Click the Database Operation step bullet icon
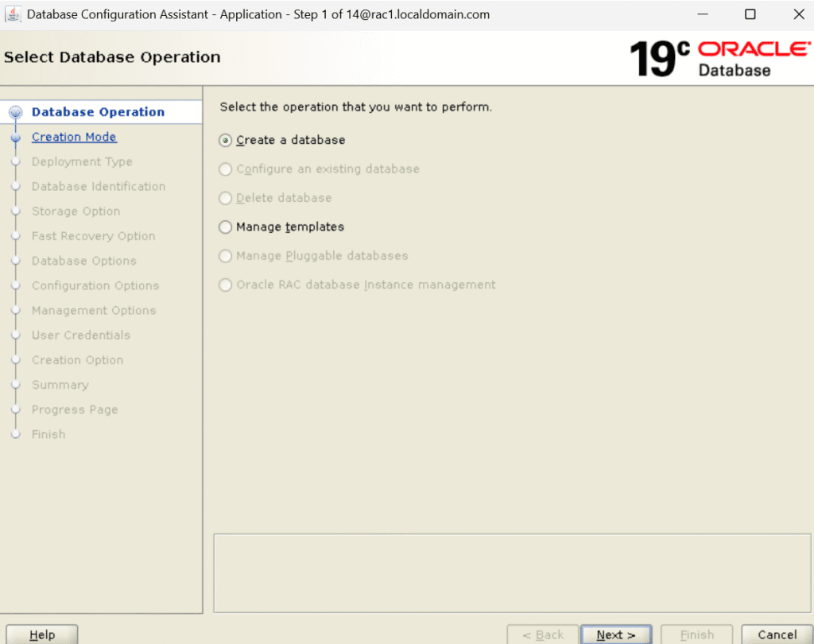 (x=15, y=113)
